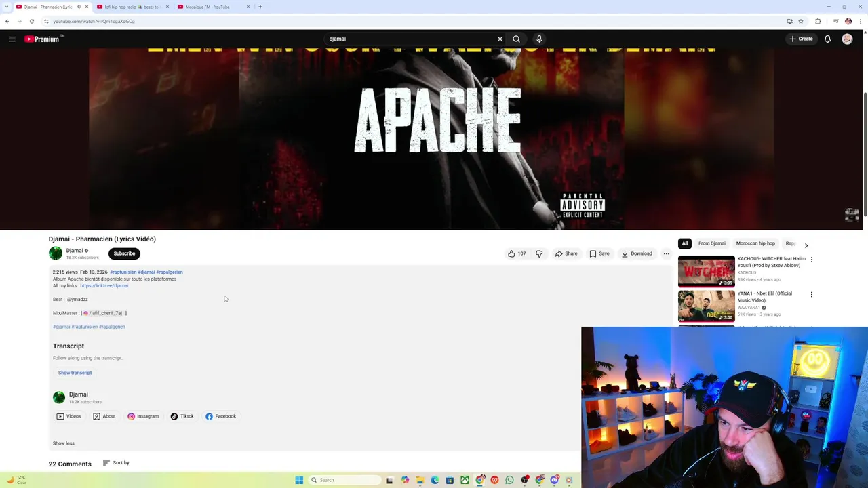868x488 pixels.
Task: Dislike the Pharmacien video
Action: pos(539,253)
